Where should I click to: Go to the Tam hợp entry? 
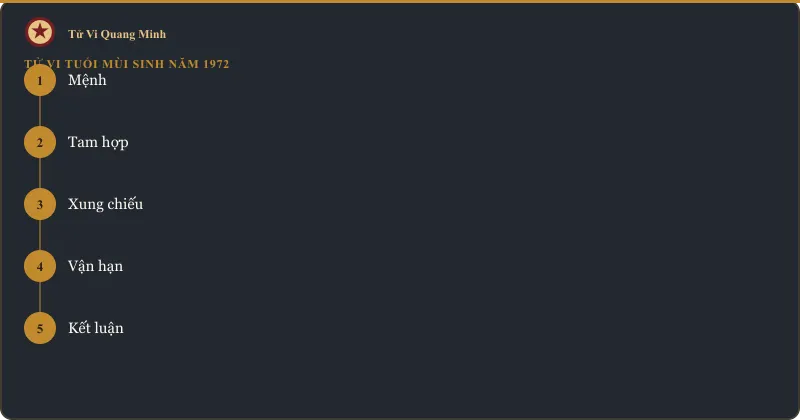(98, 142)
